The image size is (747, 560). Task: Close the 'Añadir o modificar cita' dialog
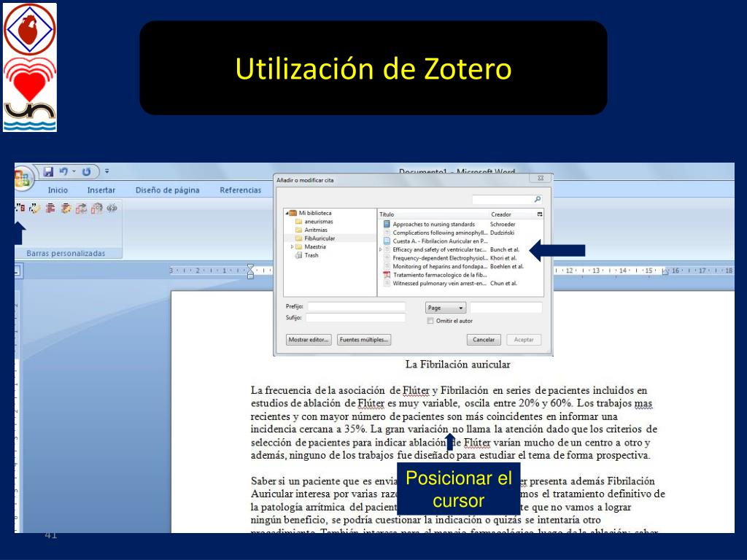pyautogui.click(x=541, y=178)
